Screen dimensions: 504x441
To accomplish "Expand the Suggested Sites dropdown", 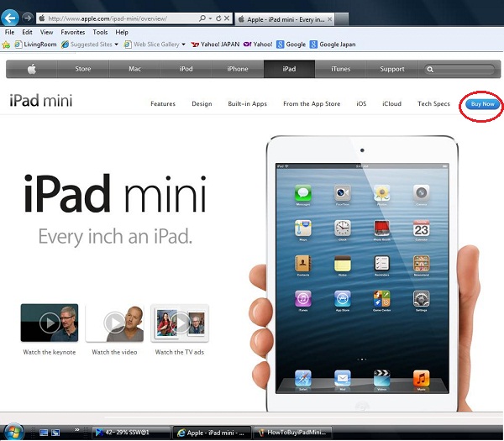I will 116,45.
